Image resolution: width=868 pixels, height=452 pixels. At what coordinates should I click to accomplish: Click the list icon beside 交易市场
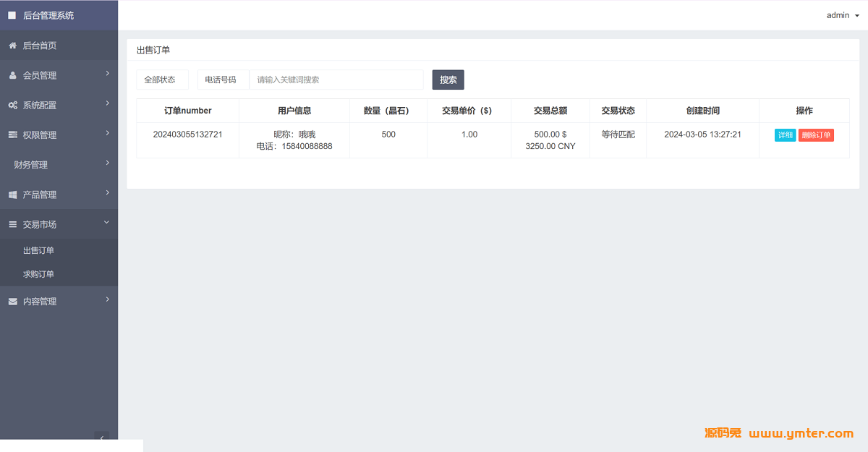(x=12, y=225)
